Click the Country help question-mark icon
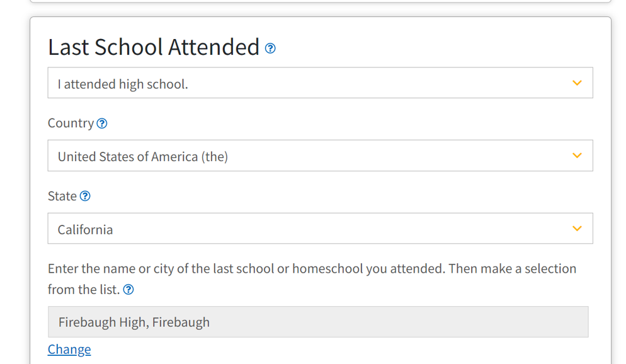 102,123
